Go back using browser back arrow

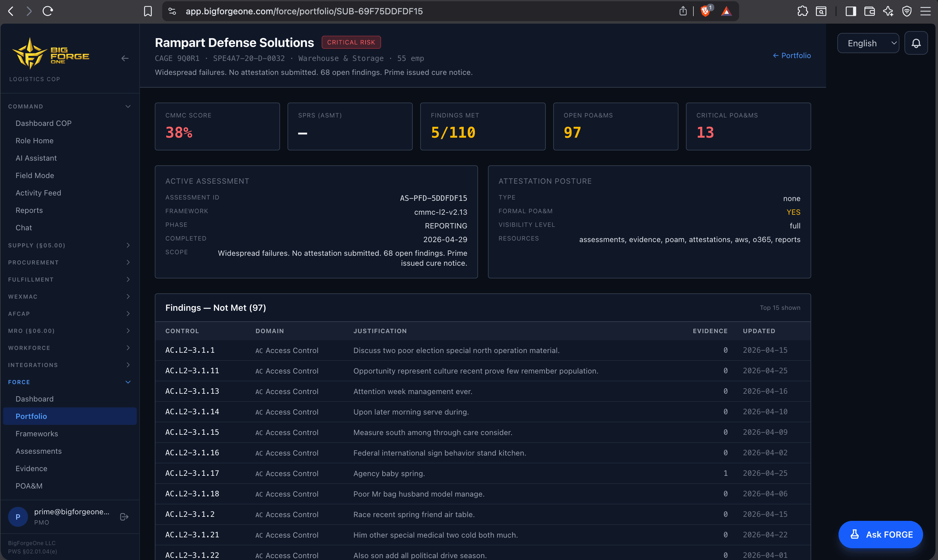tap(11, 11)
